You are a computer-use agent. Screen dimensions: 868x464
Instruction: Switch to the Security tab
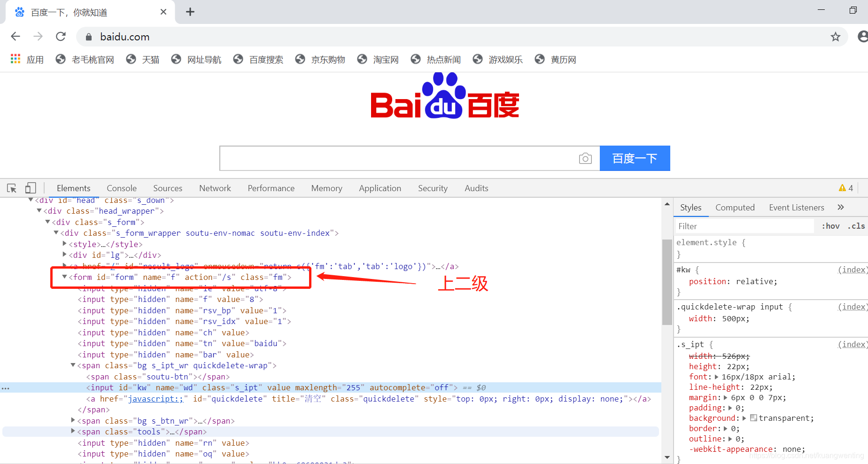click(x=433, y=188)
